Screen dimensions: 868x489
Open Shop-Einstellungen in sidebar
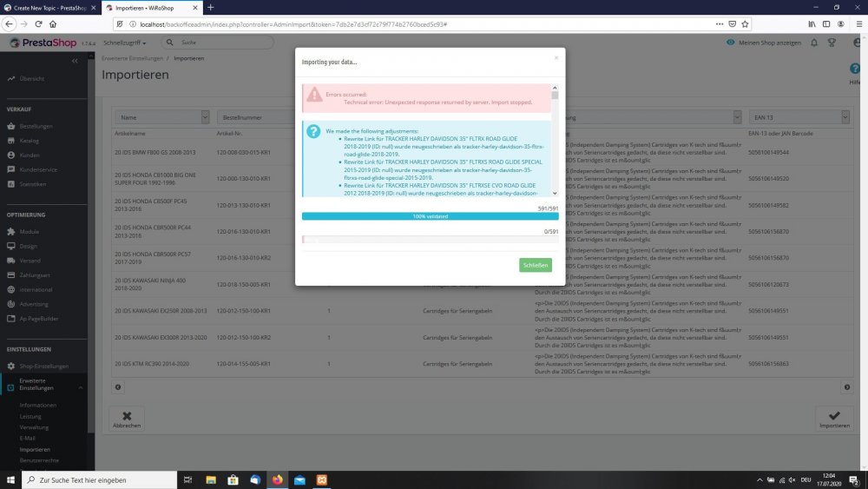pos(43,366)
